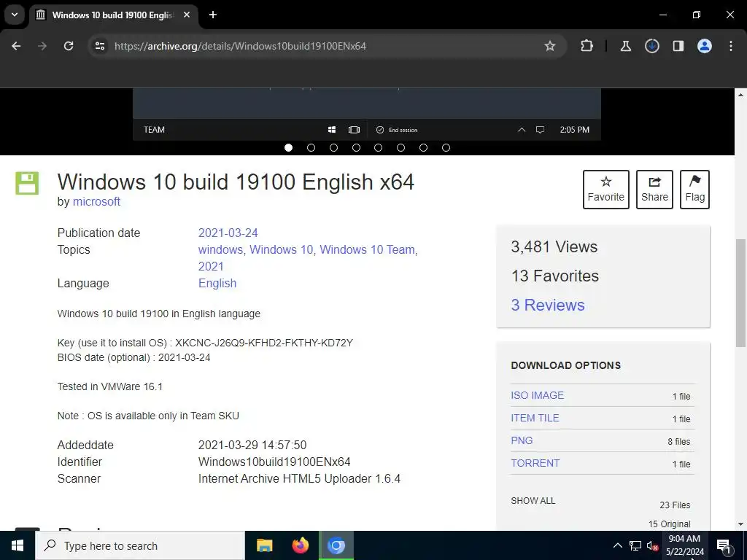Open Chrome Labs flask icon

coord(625,46)
